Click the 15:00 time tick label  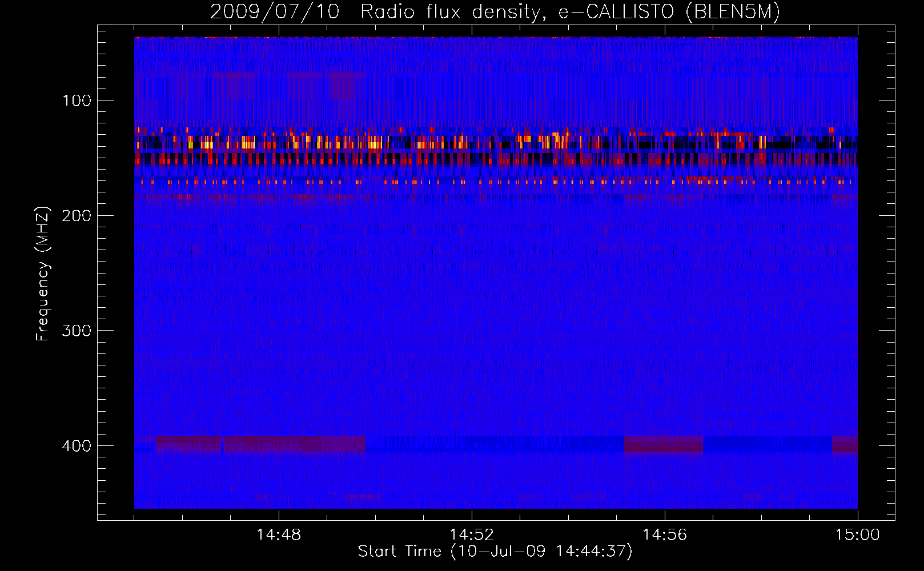point(858,535)
